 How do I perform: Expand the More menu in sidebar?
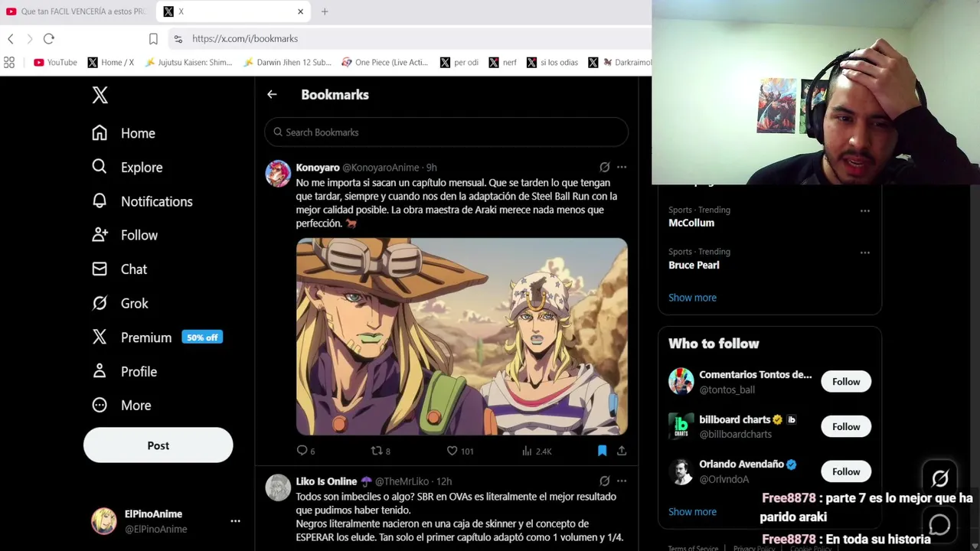[x=122, y=406]
